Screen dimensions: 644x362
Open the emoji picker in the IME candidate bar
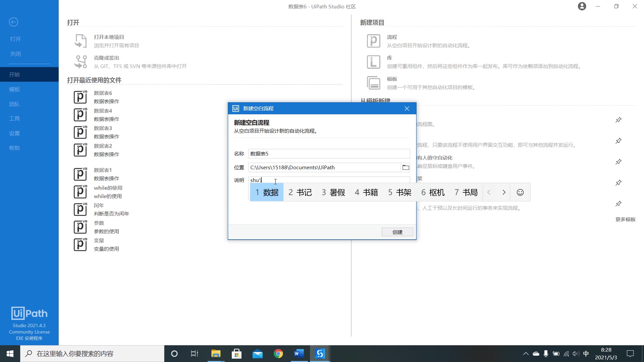coord(520,192)
